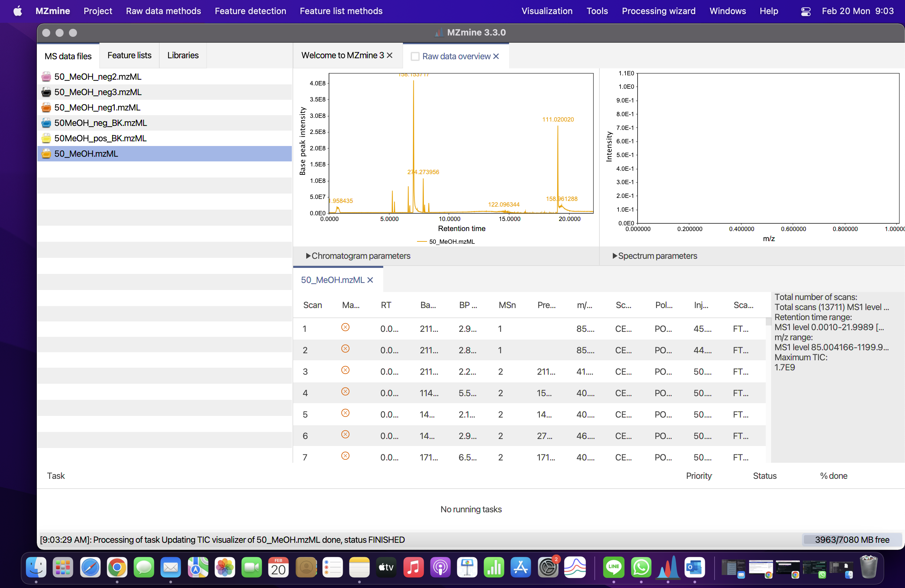Click the pink 50_MeOH_neg2.mzML file icon
The image size is (905, 588).
click(46, 77)
